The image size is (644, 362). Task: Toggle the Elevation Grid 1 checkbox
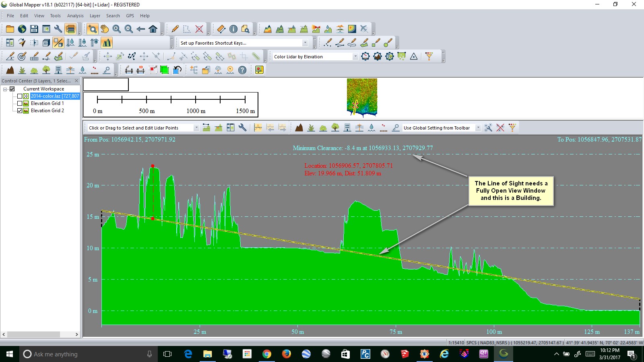(x=19, y=103)
